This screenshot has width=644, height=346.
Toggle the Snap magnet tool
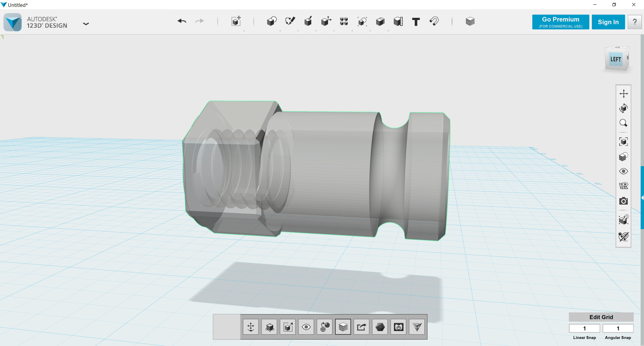click(x=434, y=21)
